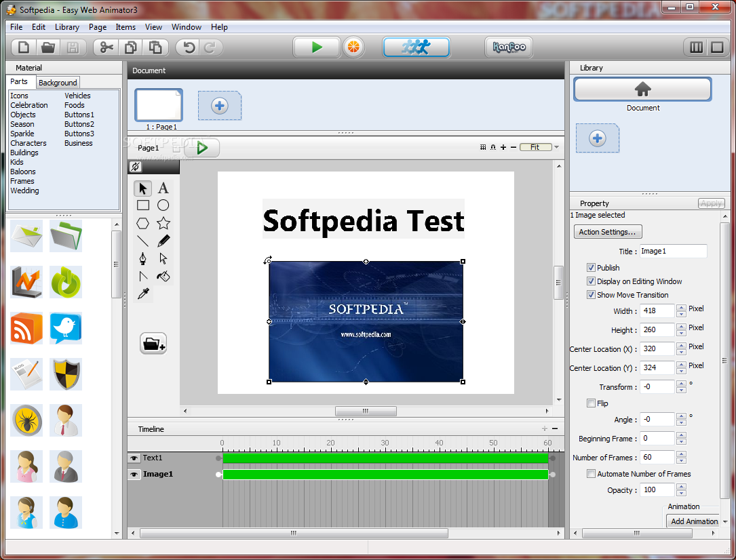
Task: Open the File menu
Action: 16,26
